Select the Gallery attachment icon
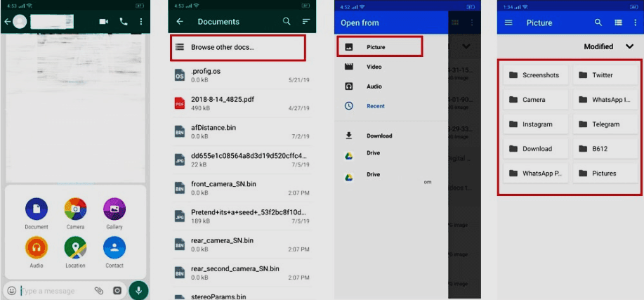This screenshot has height=300, width=644. coord(114,209)
